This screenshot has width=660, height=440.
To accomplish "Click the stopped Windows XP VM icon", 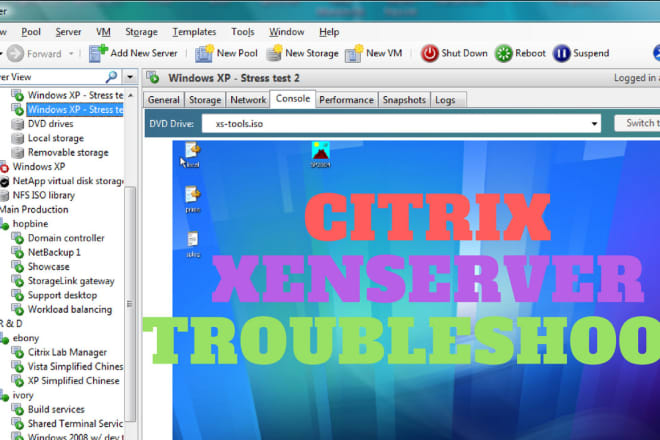I will click(4, 167).
